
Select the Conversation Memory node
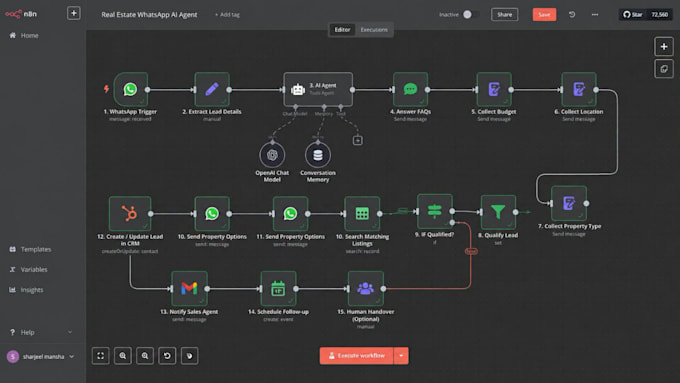tap(318, 155)
